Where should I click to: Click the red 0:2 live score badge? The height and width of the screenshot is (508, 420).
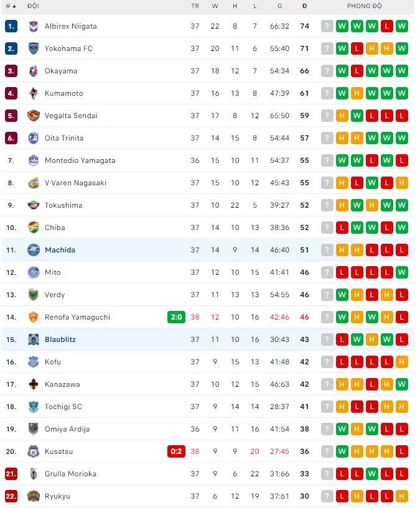pyautogui.click(x=177, y=451)
